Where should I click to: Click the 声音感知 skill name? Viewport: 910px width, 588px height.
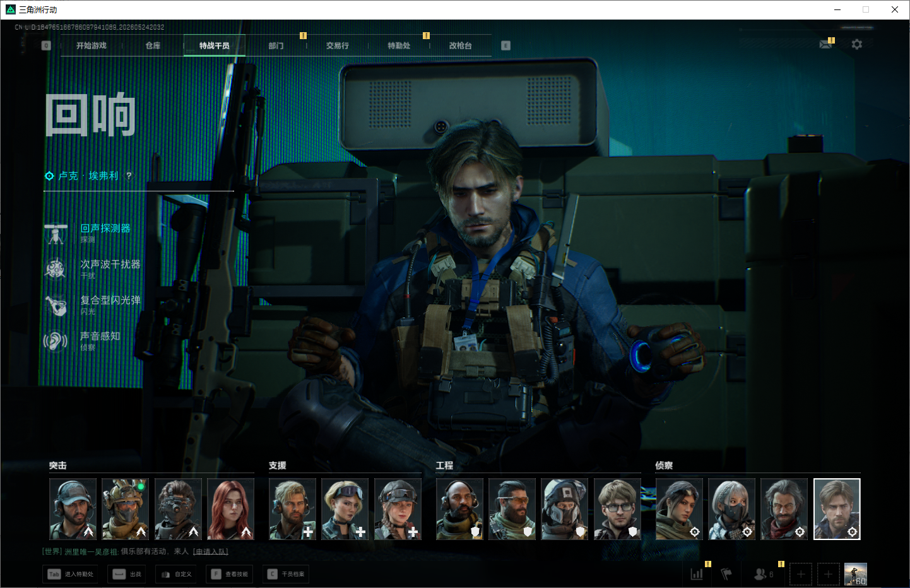(x=100, y=336)
